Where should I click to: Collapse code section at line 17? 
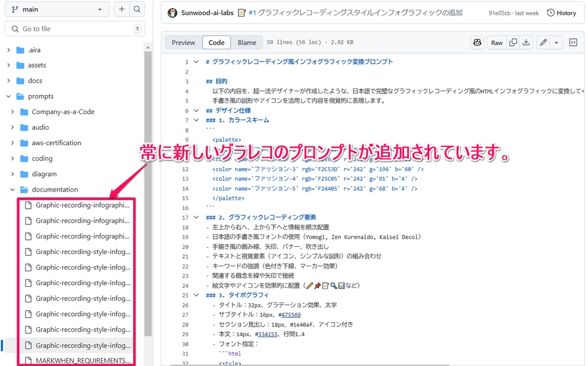tap(196, 217)
